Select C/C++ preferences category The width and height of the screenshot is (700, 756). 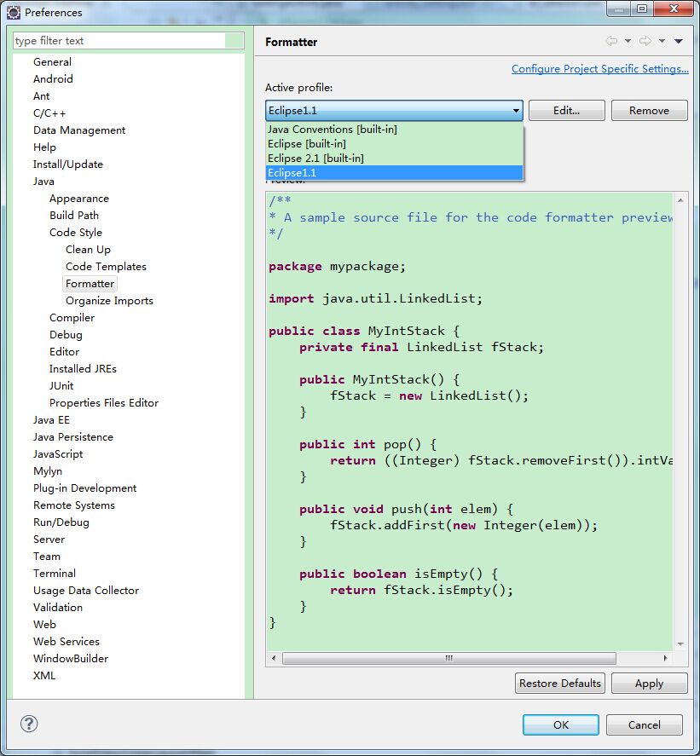pos(49,113)
